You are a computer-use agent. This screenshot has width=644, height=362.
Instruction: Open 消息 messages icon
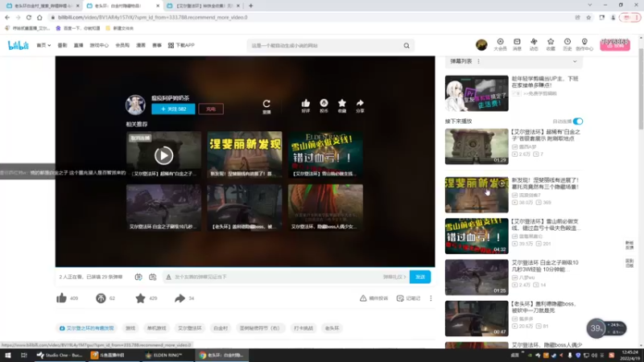(517, 44)
